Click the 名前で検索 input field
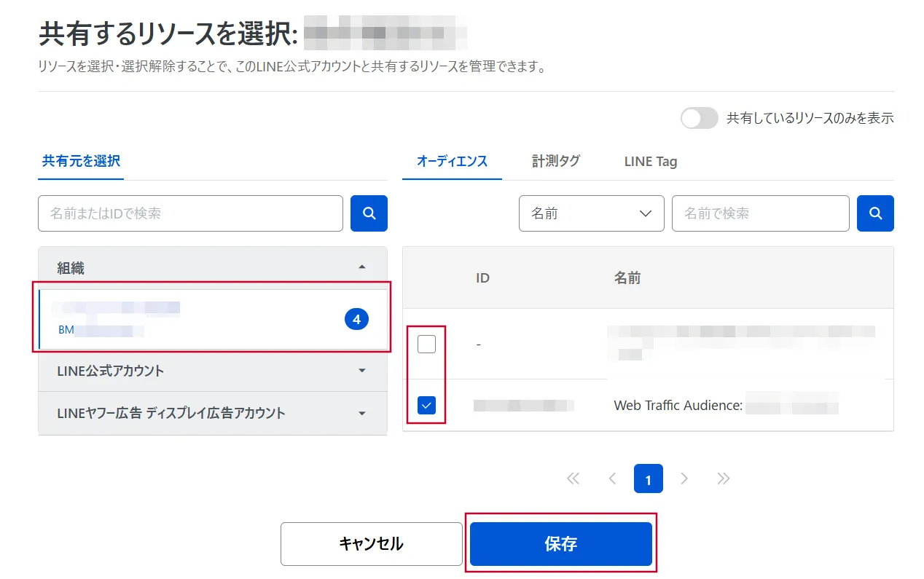The image size is (924, 579). tap(760, 213)
